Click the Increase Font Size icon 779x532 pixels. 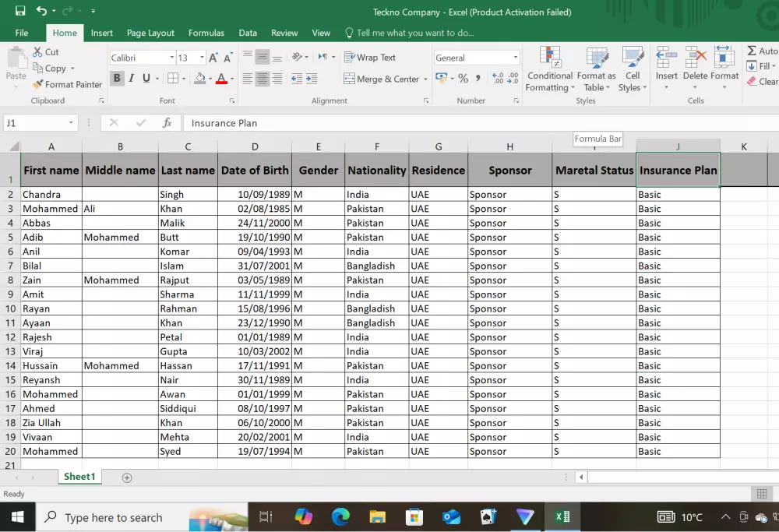[x=214, y=58]
